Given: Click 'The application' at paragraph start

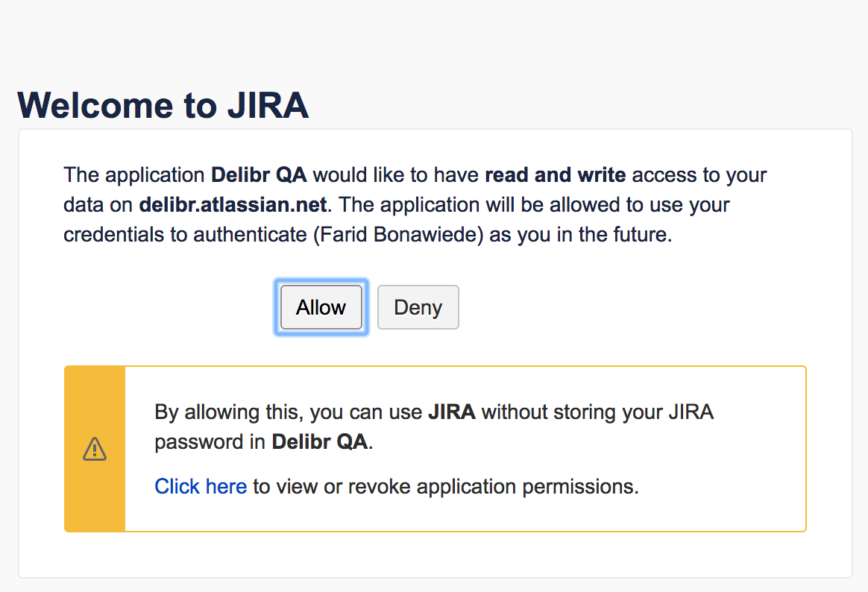Looking at the screenshot, I should pyautogui.click(x=134, y=174).
